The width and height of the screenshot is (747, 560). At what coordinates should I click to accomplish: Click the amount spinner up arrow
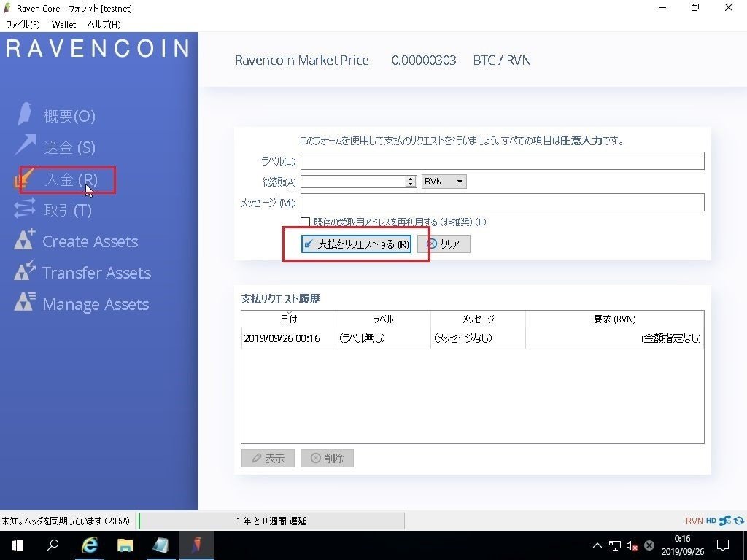click(x=410, y=178)
